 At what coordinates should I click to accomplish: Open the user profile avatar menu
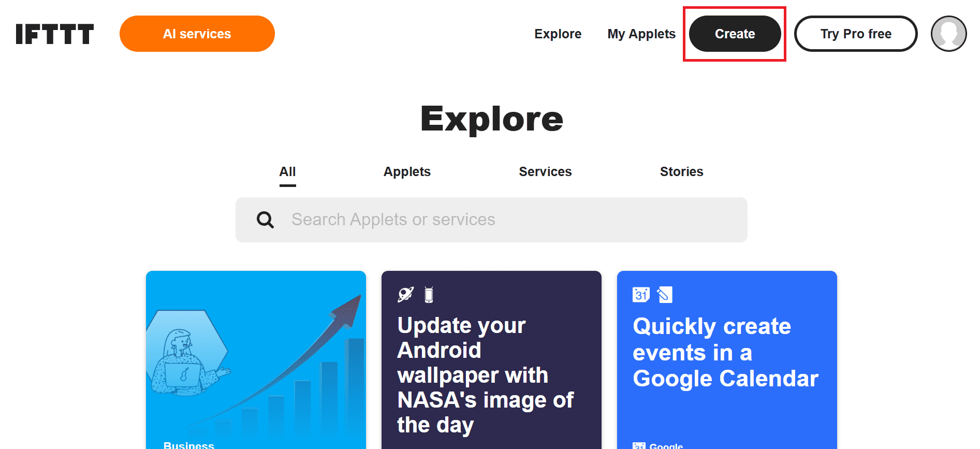coord(948,34)
